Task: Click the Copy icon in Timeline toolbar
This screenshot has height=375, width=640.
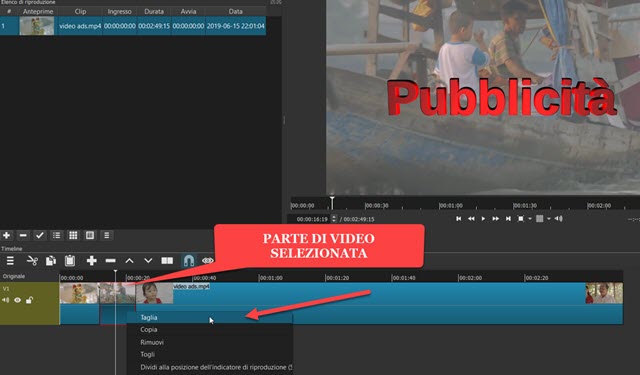Action: [x=51, y=260]
